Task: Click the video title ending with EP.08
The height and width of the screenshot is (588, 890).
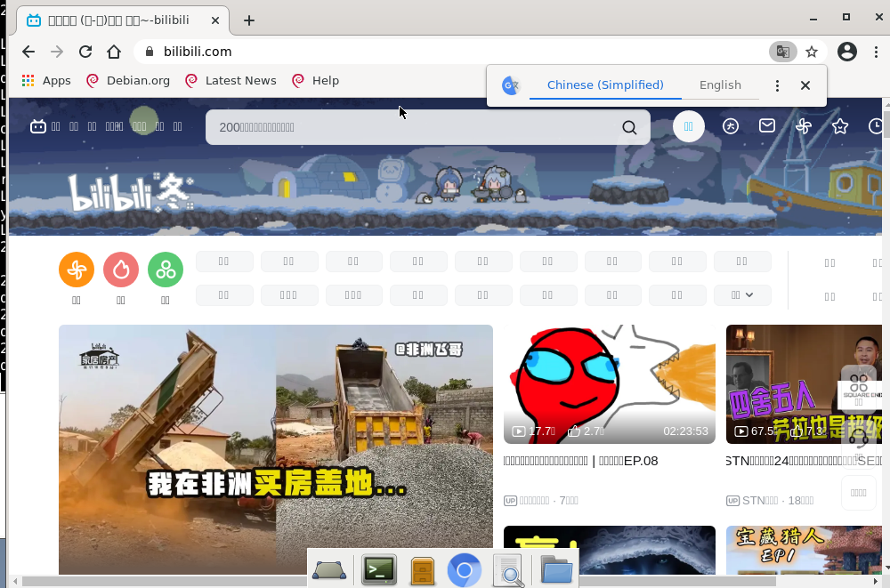Action: pyautogui.click(x=580, y=461)
